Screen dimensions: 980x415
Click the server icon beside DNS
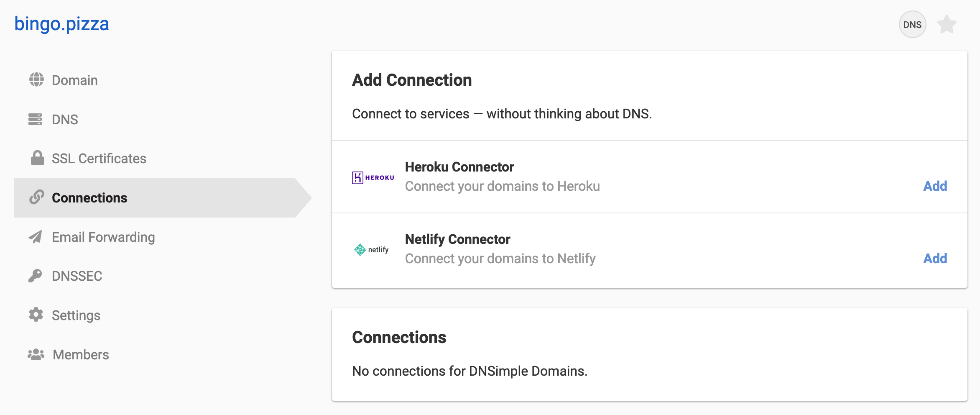click(36, 119)
